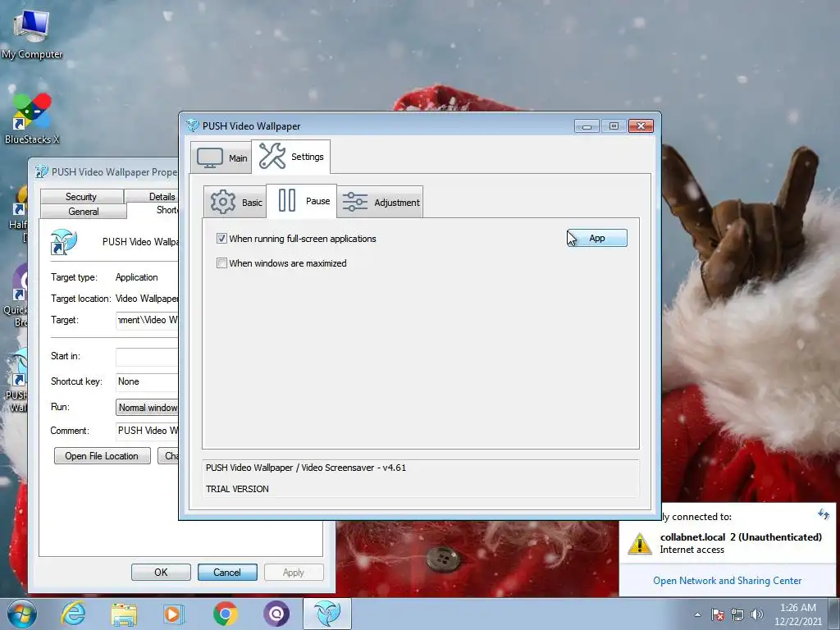Click PUSH Video Wallpaper title bar icon
The height and width of the screenshot is (630, 840).
pyautogui.click(x=192, y=126)
